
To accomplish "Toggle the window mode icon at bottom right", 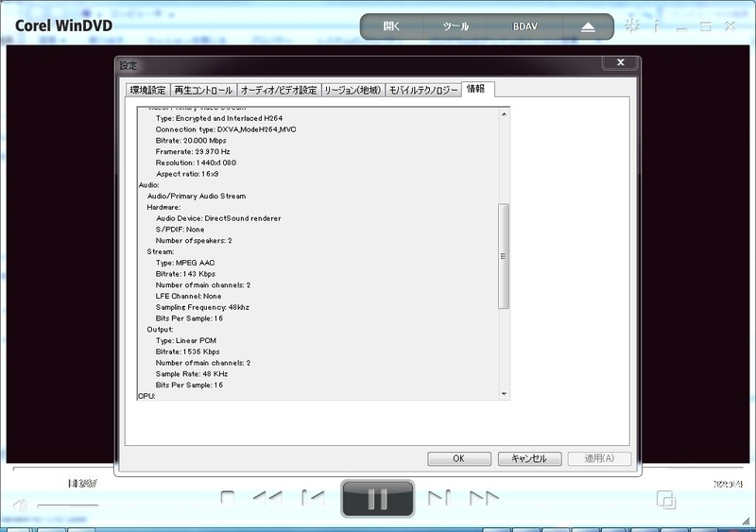I will tap(666, 500).
